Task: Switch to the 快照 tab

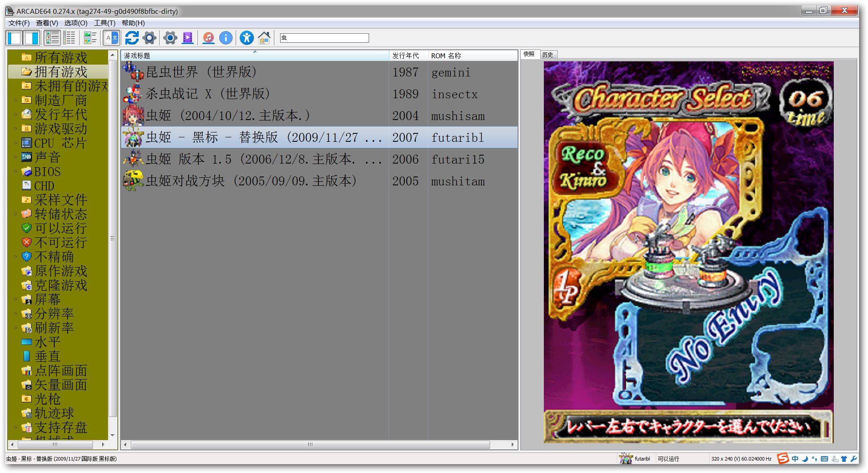Action: [529, 54]
